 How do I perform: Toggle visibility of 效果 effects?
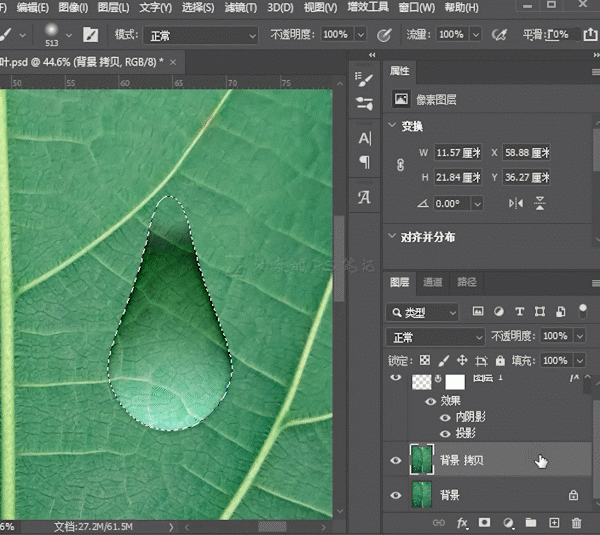(430, 401)
